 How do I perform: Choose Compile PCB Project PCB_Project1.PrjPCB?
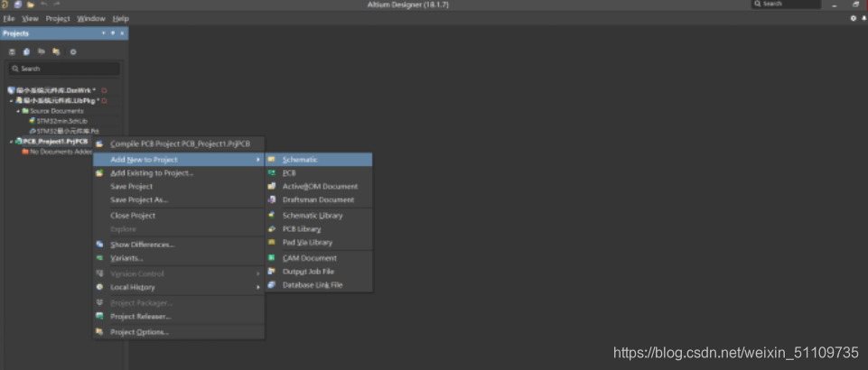[178, 144]
